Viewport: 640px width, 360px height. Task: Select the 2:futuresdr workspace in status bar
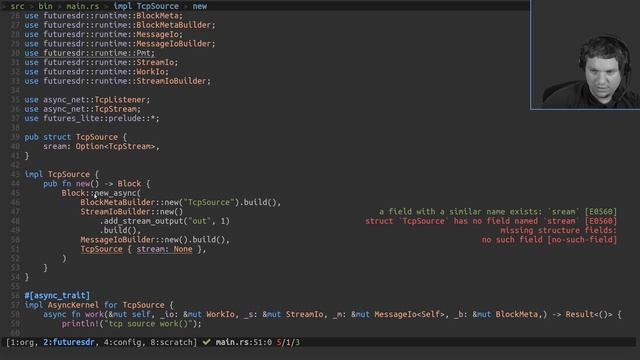69,342
